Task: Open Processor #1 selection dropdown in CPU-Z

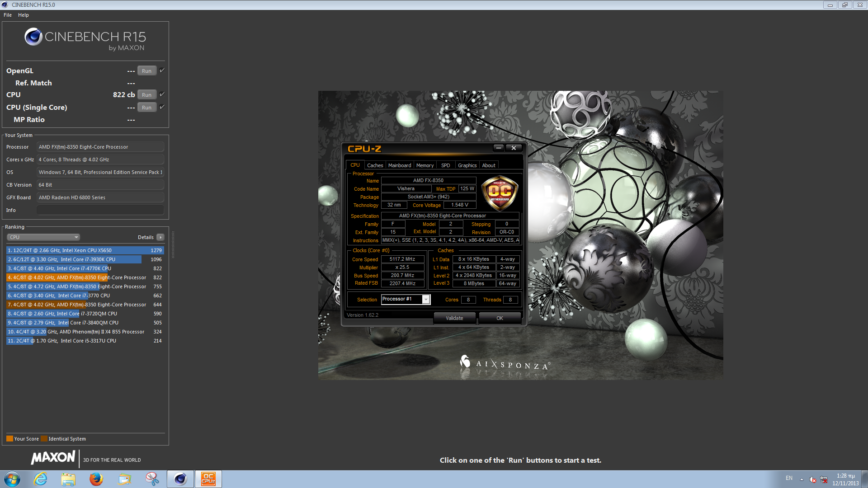Action: coord(426,300)
